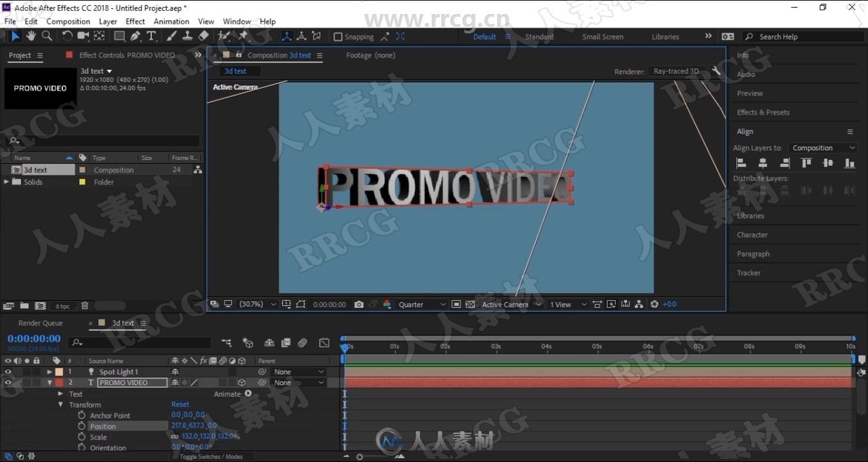This screenshot has width=868, height=462.
Task: Switch to View Axis mode
Action: tap(316, 37)
